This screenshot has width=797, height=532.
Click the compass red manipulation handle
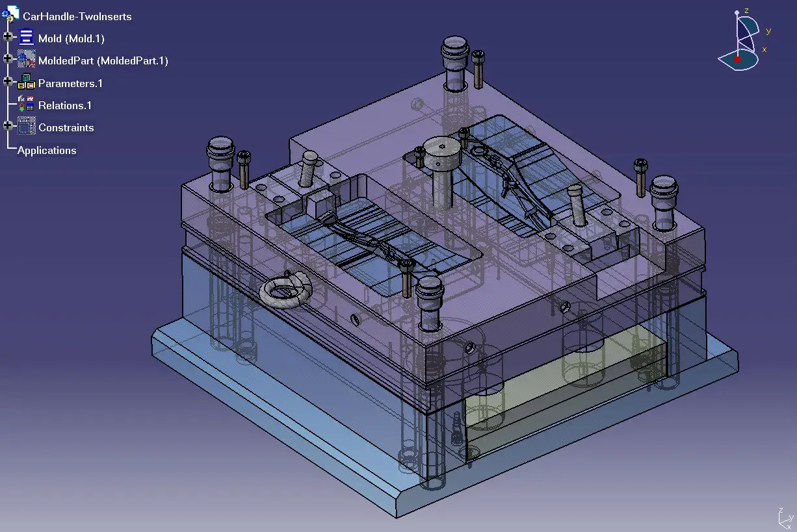[737, 60]
